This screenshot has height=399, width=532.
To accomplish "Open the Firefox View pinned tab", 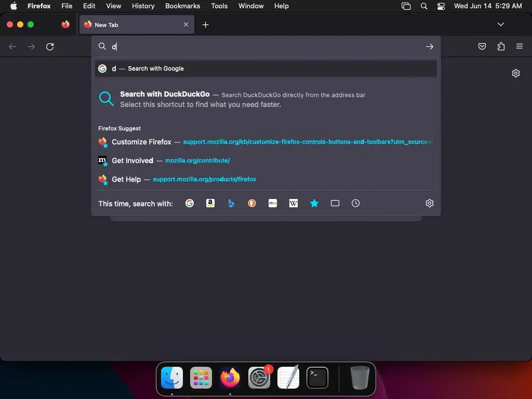I will (x=65, y=24).
